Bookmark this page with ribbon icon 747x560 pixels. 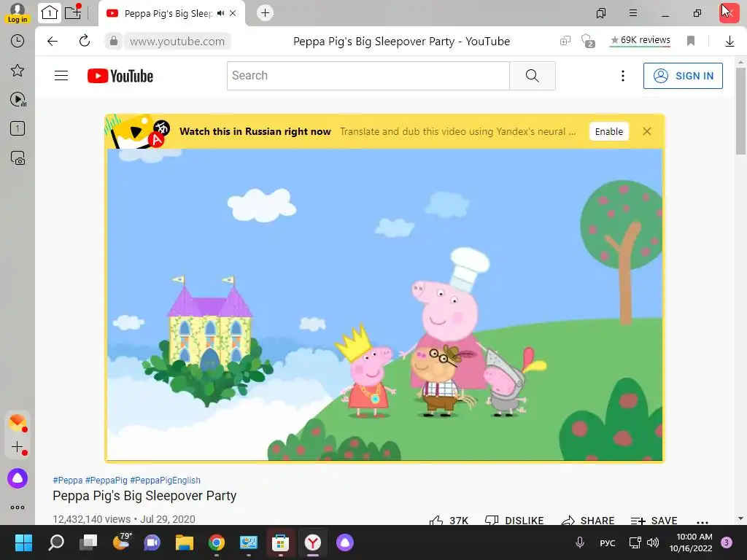point(691,41)
